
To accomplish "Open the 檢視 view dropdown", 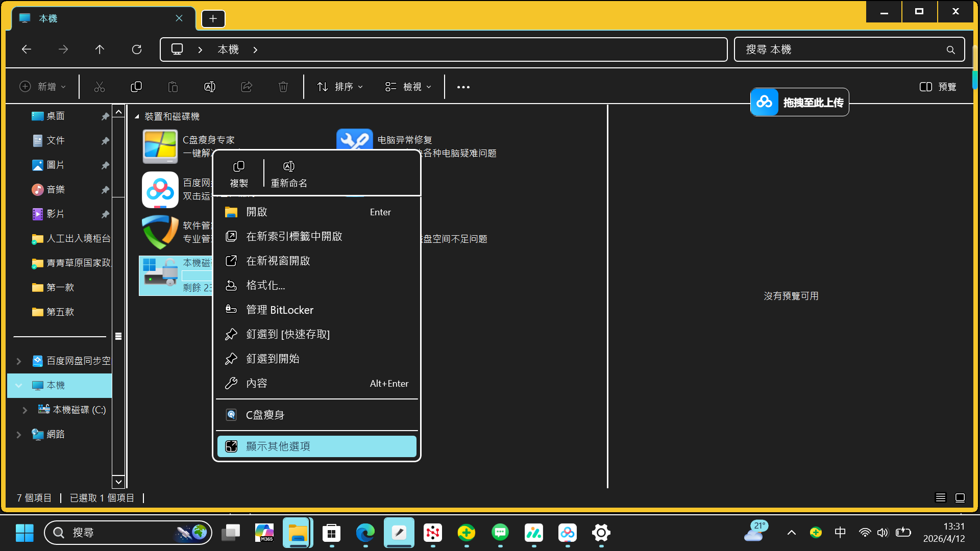I will tap(408, 87).
